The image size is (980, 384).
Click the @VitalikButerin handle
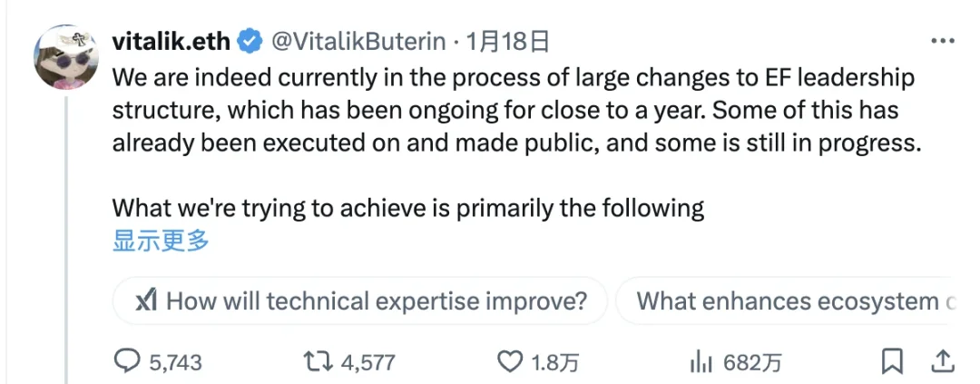(358, 42)
